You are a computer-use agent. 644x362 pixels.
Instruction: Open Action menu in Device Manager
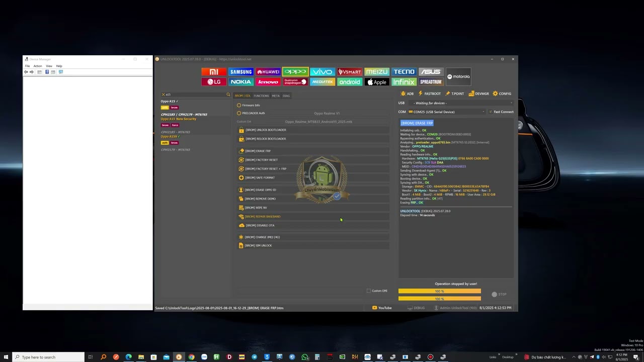coord(38,66)
